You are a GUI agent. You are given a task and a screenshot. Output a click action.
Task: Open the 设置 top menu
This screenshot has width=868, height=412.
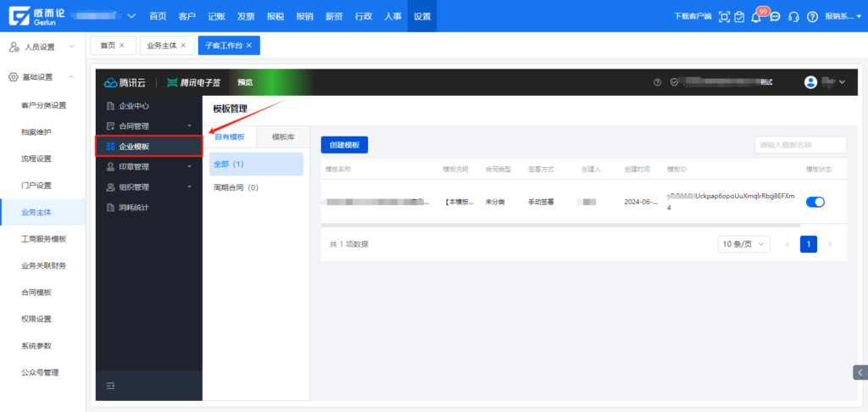click(422, 16)
